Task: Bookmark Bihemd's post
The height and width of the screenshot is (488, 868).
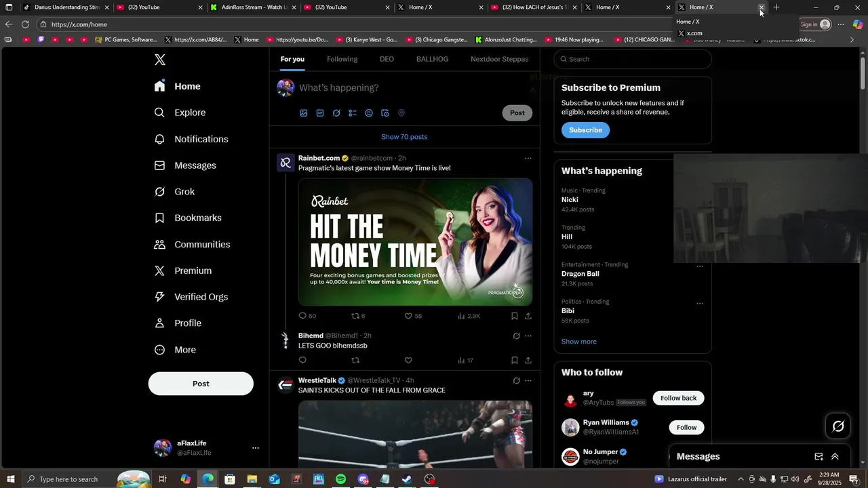Action: (515, 361)
